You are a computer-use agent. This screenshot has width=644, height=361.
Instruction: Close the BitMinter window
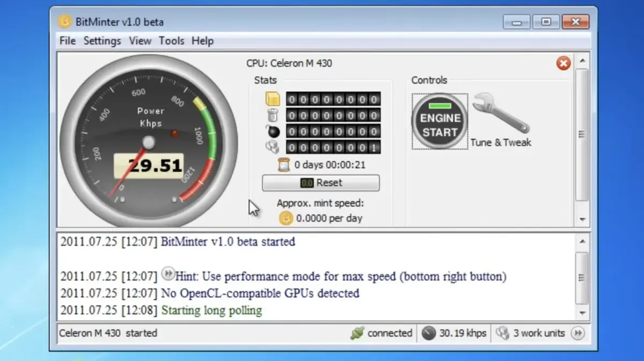coord(575,22)
